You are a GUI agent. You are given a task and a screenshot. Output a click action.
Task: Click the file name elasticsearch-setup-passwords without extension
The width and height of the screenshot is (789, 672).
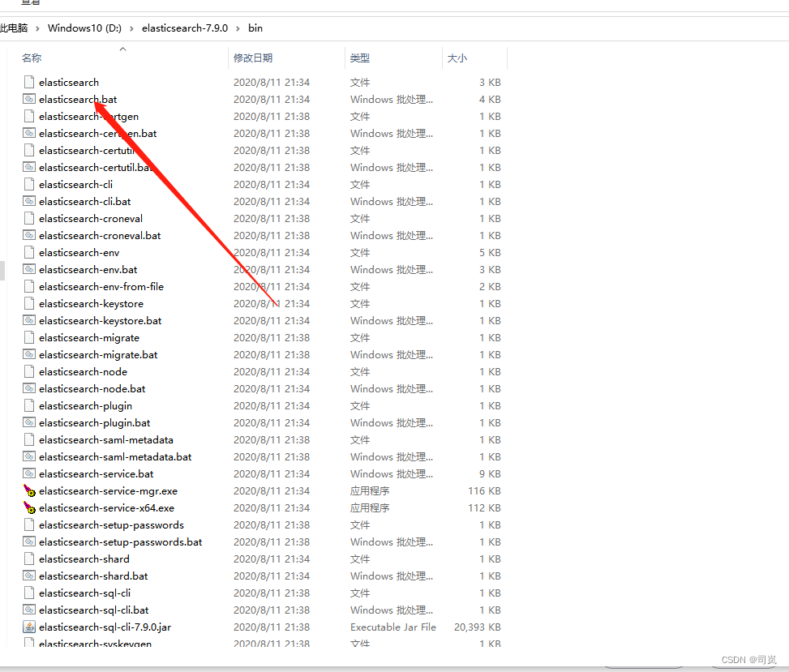point(111,525)
